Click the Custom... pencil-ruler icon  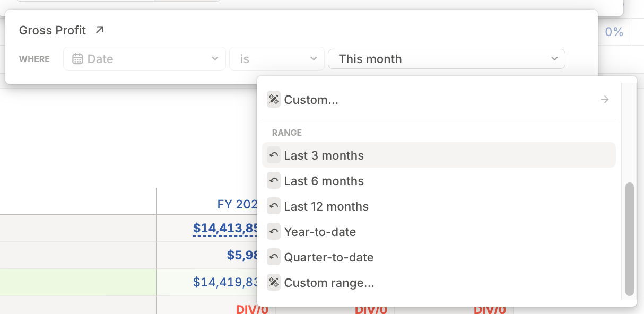[274, 99]
